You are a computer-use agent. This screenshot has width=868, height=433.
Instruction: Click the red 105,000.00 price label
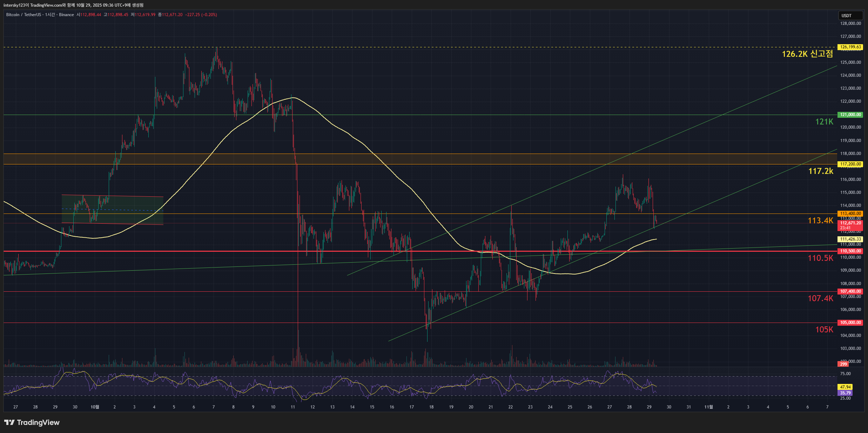(850, 323)
